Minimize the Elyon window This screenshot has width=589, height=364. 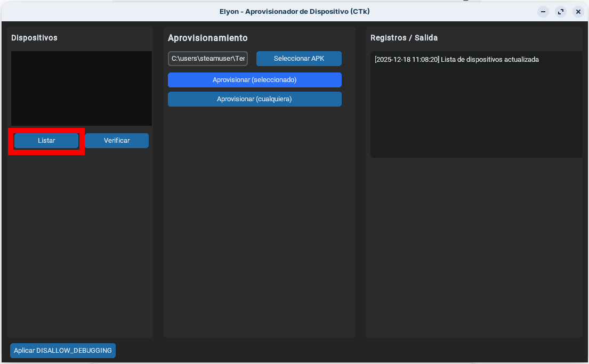[543, 12]
